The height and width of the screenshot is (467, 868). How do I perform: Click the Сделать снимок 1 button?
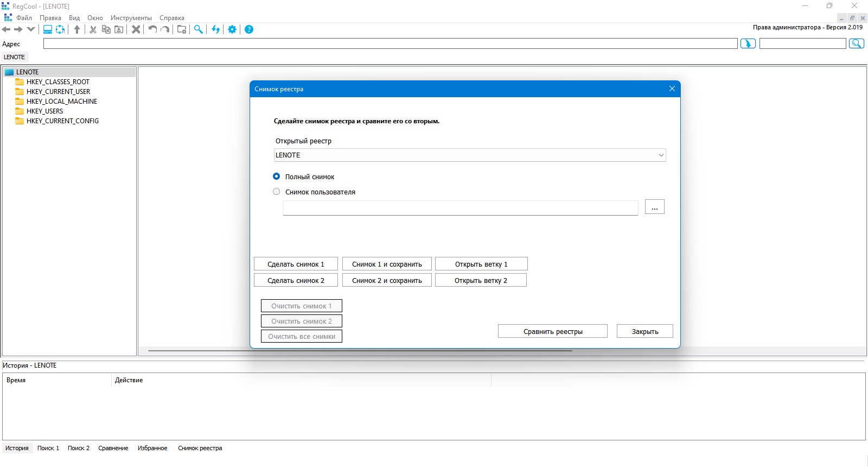coord(296,264)
